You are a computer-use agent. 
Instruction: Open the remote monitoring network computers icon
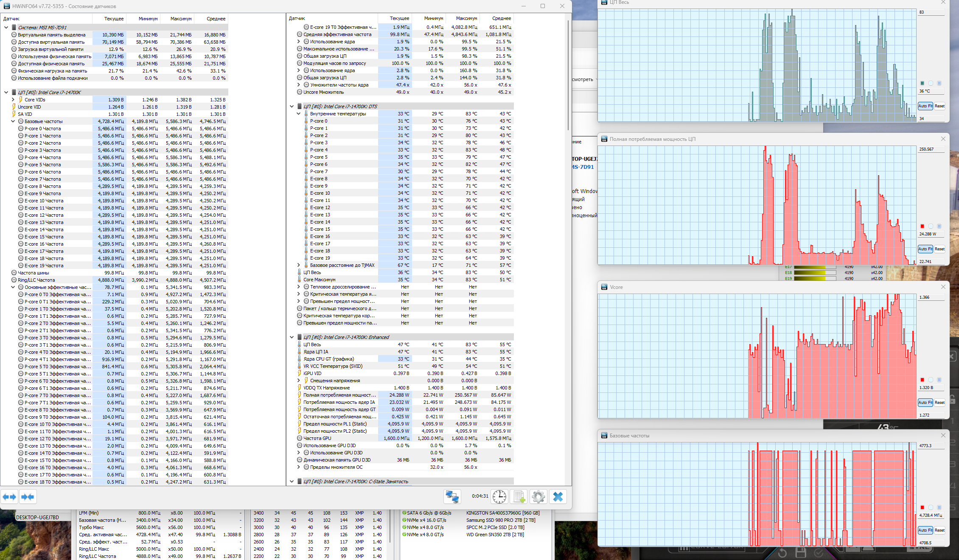[452, 496]
